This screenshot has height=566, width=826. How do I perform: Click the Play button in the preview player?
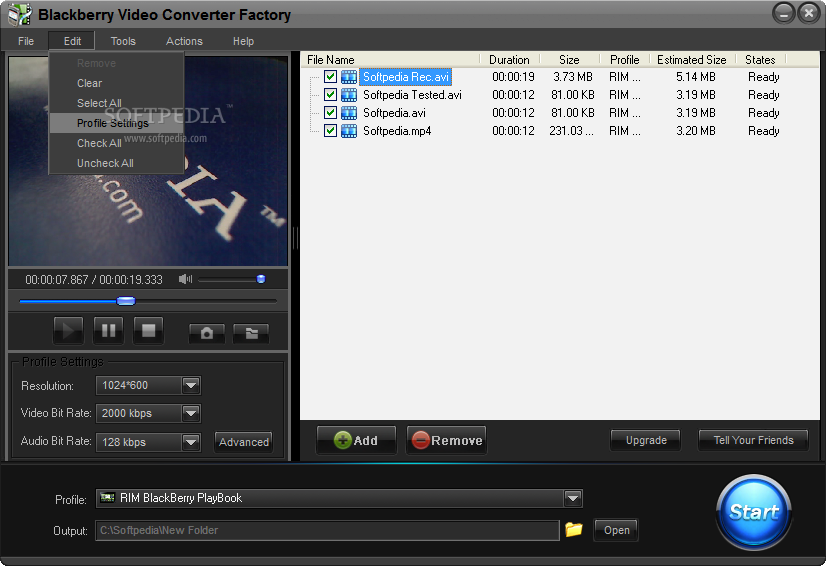point(68,330)
